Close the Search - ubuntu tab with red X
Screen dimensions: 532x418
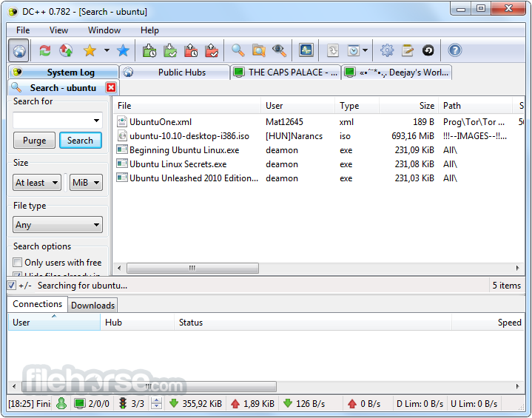coord(111,87)
